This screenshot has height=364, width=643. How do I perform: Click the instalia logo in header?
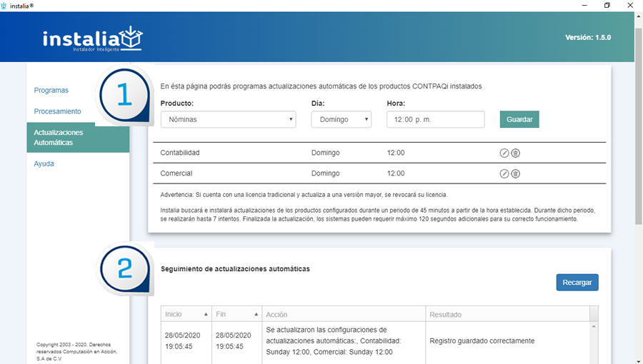[x=92, y=39]
